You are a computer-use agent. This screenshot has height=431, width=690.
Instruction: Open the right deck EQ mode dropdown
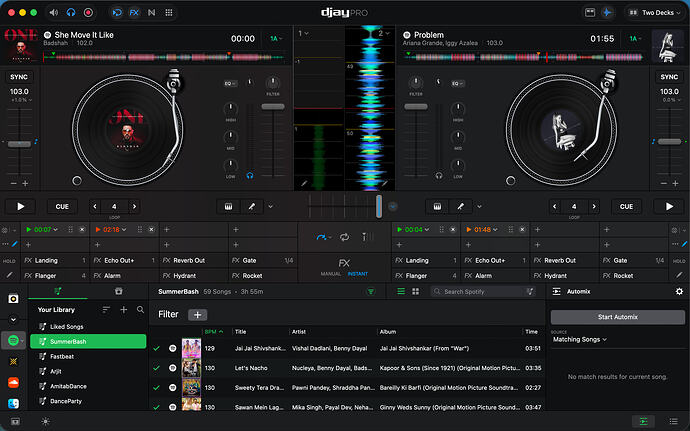(x=457, y=83)
